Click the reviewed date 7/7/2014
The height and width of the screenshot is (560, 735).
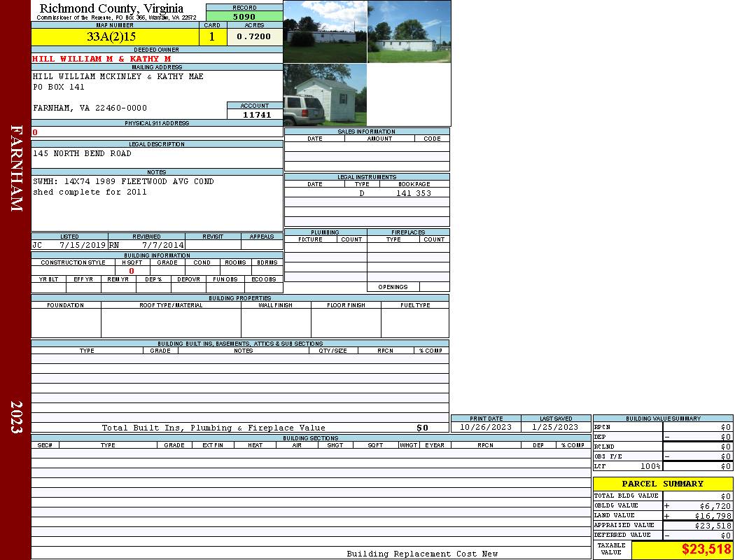163,246
